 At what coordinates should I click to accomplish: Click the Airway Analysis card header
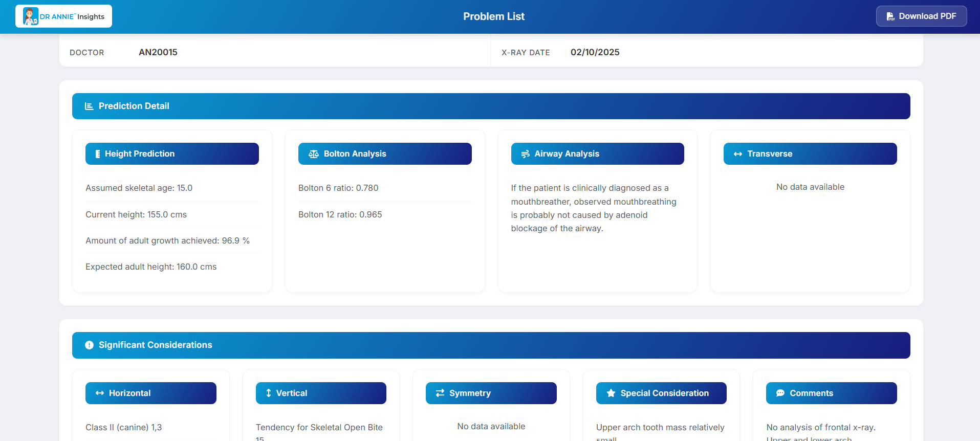pos(598,154)
